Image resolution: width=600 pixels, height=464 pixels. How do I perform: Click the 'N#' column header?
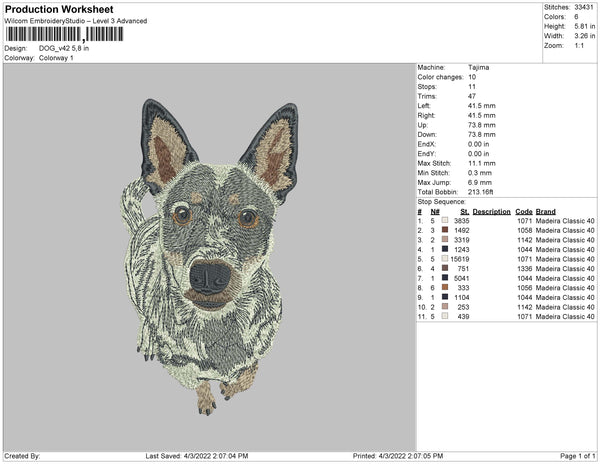click(x=435, y=212)
